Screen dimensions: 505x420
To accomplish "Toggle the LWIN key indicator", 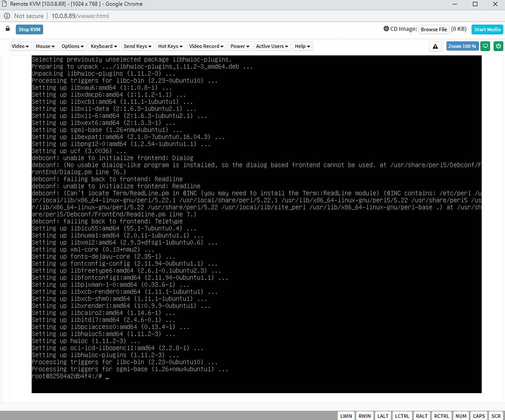I will (346, 416).
